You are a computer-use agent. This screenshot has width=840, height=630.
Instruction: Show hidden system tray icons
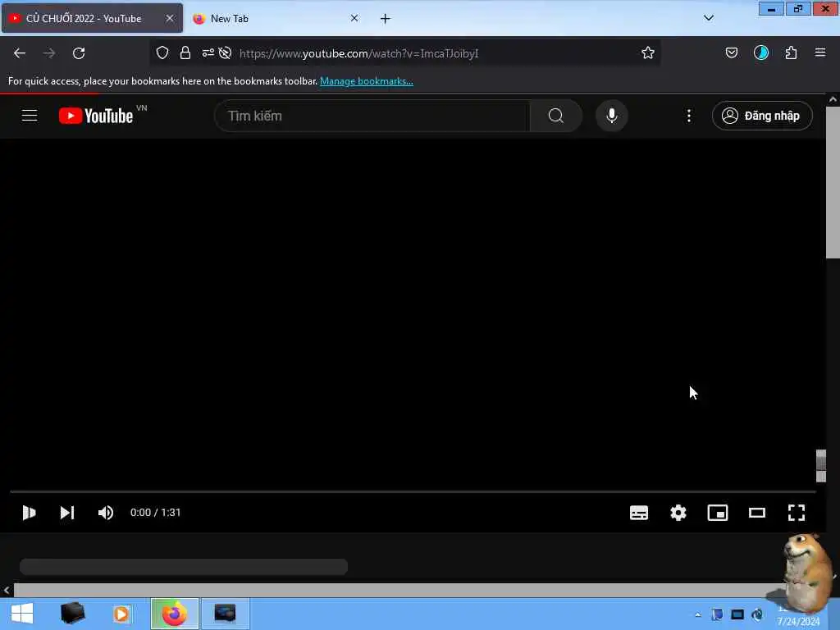pyautogui.click(x=697, y=614)
